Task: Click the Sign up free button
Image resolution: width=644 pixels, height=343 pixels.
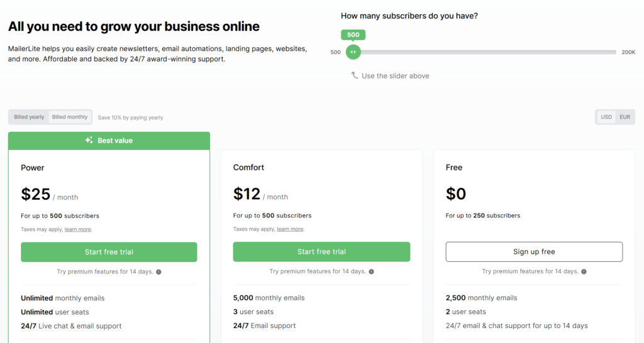Action: [534, 251]
